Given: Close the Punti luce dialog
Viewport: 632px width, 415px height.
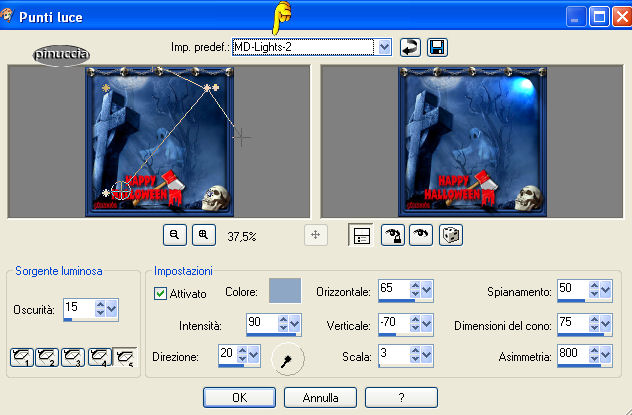Looking at the screenshot, I should coord(622,17).
